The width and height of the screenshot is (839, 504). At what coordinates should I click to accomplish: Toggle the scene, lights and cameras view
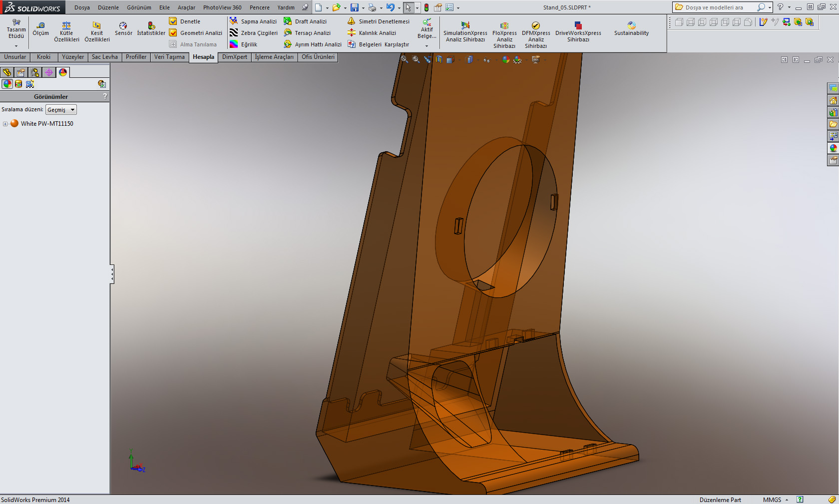point(30,84)
